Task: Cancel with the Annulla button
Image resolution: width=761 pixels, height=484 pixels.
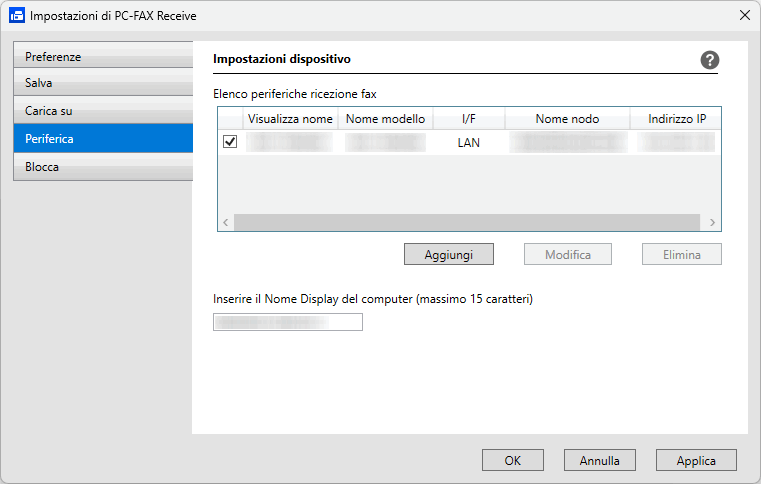Action: tap(599, 461)
